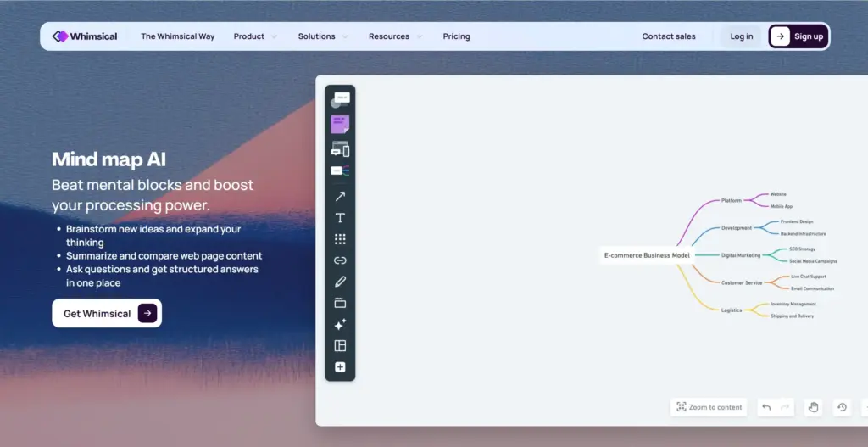
Task: Select the pencil drawing tool
Action: pos(340,282)
